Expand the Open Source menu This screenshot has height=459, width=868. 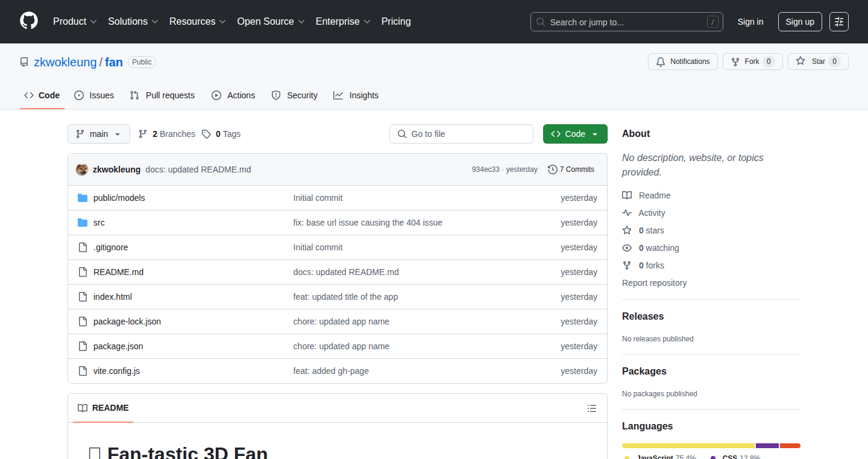pyautogui.click(x=271, y=22)
